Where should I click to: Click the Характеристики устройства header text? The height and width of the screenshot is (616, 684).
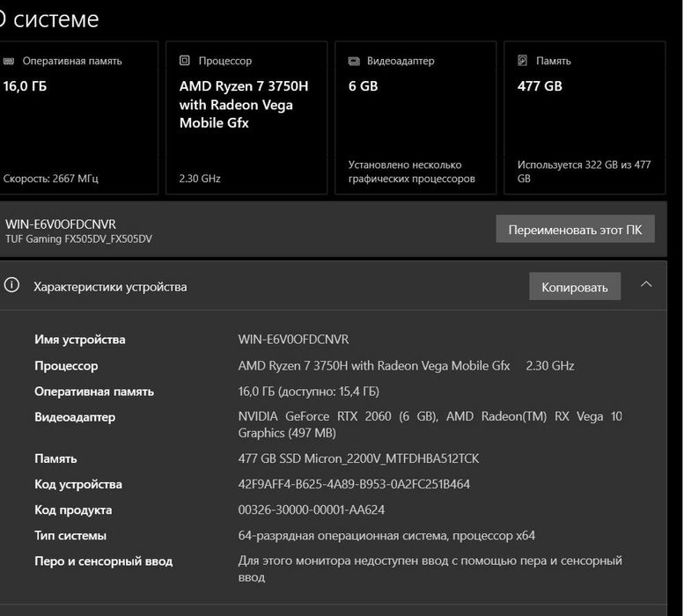coord(110,287)
